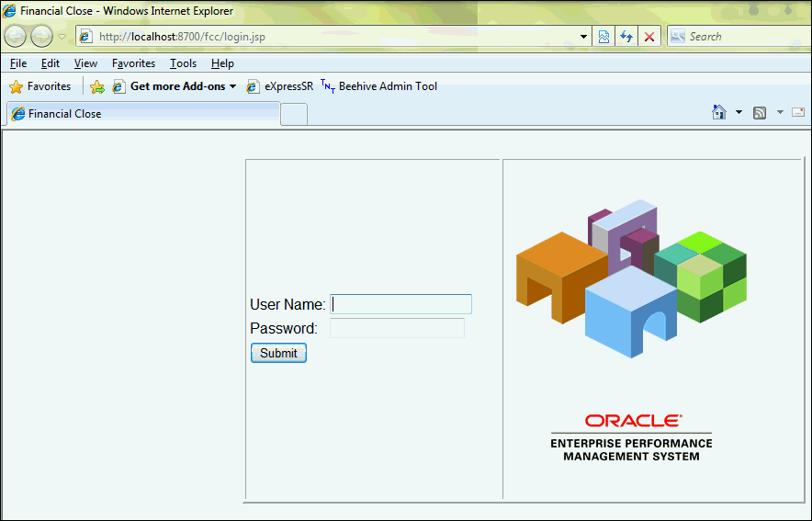This screenshot has width=812, height=521.
Task: Stop loading with the red X icon
Action: click(x=649, y=37)
